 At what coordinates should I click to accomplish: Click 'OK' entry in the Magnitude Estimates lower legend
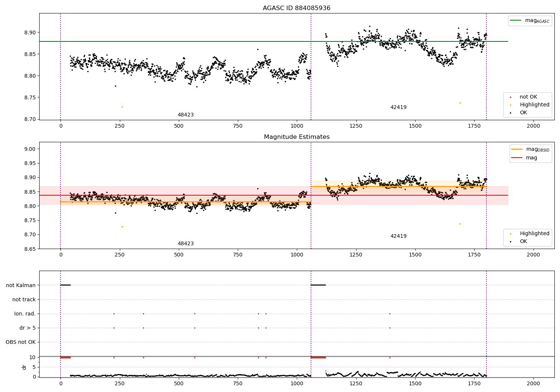pos(523,242)
